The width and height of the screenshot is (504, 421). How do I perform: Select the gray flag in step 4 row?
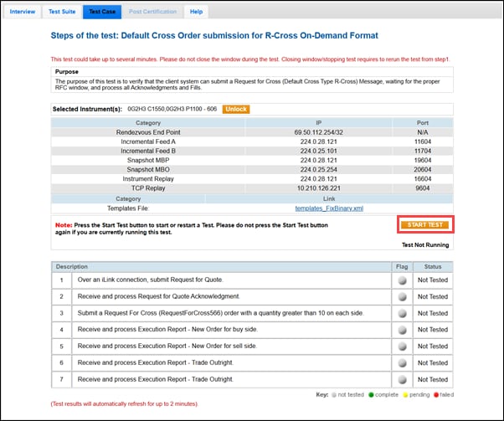pos(402,330)
